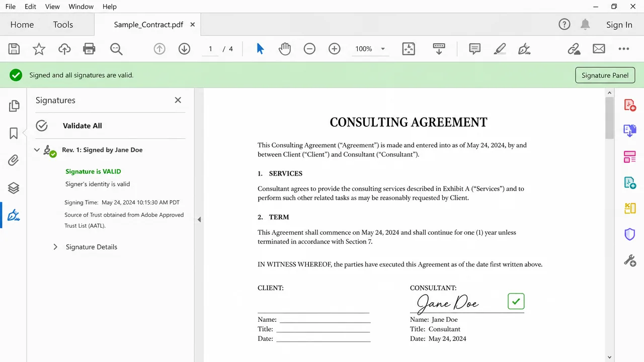This screenshot has height=362, width=644.
Task: Open the Help question mark icon
Action: coord(565,24)
